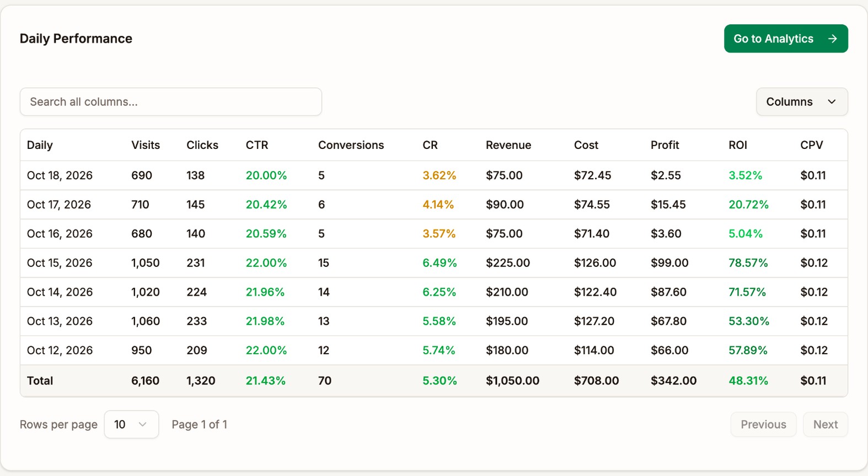The image size is (868, 476).
Task: Sort by the CR column header
Action: [430, 145]
